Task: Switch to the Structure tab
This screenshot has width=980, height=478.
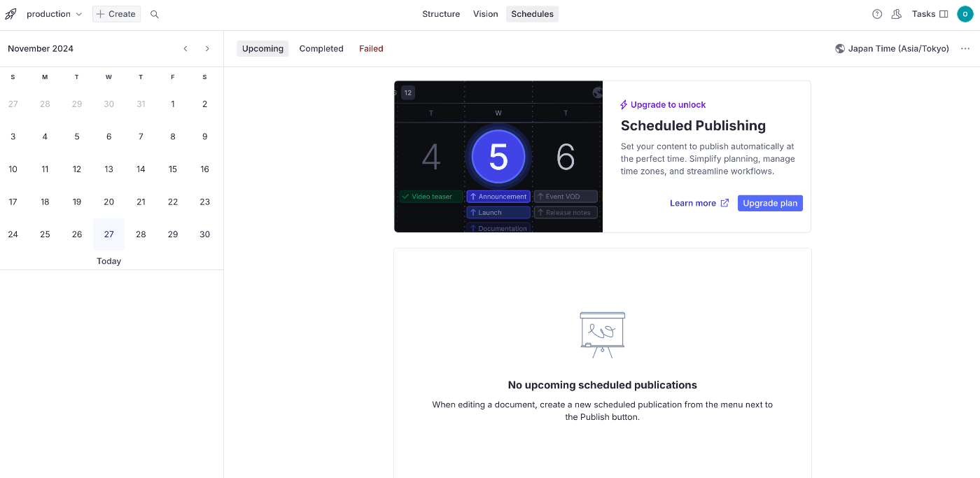Action: pos(441,14)
